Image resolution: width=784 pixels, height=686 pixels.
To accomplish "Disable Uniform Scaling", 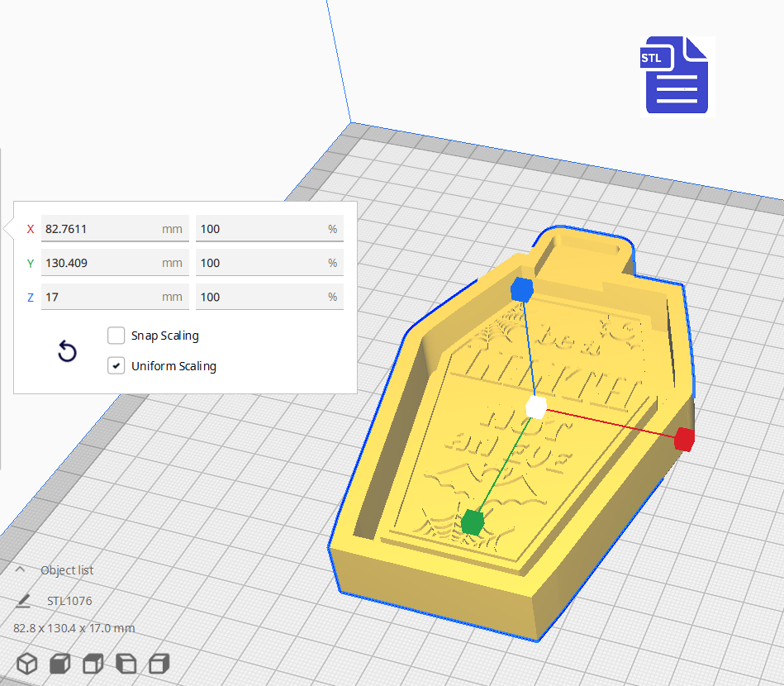I will (116, 365).
